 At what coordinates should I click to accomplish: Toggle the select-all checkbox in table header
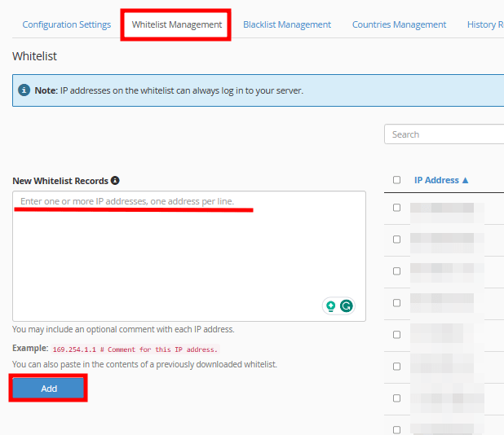click(397, 180)
